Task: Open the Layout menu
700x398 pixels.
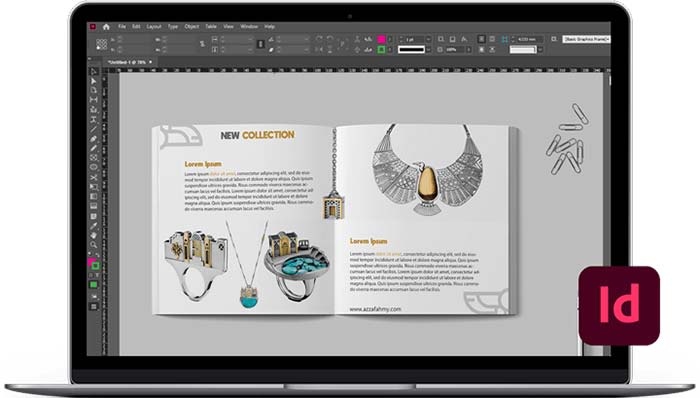Action: 154,27
